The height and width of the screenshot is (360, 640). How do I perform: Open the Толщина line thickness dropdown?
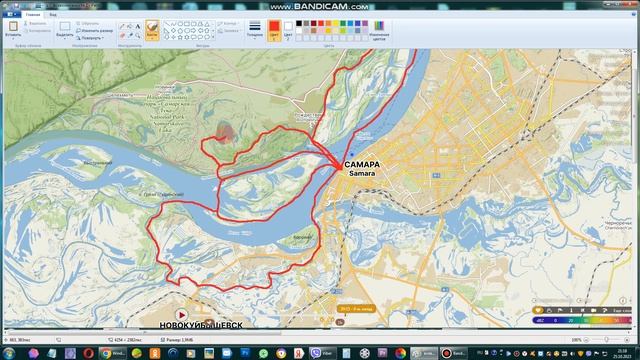[x=255, y=30]
